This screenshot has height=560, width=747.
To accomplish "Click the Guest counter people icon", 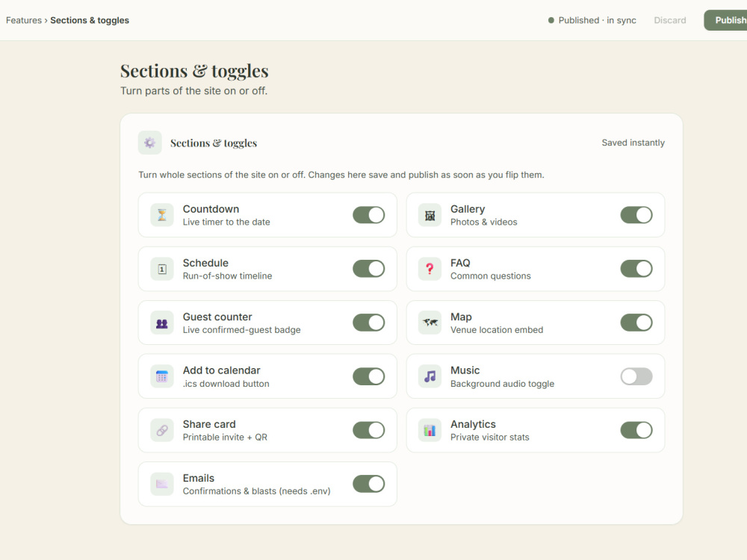I will [x=162, y=323].
